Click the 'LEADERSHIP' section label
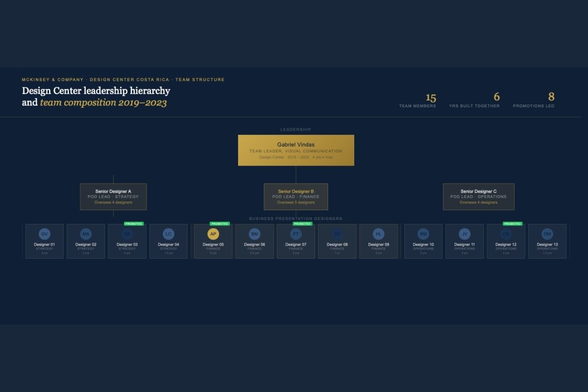The width and height of the screenshot is (588, 392). pos(296,130)
